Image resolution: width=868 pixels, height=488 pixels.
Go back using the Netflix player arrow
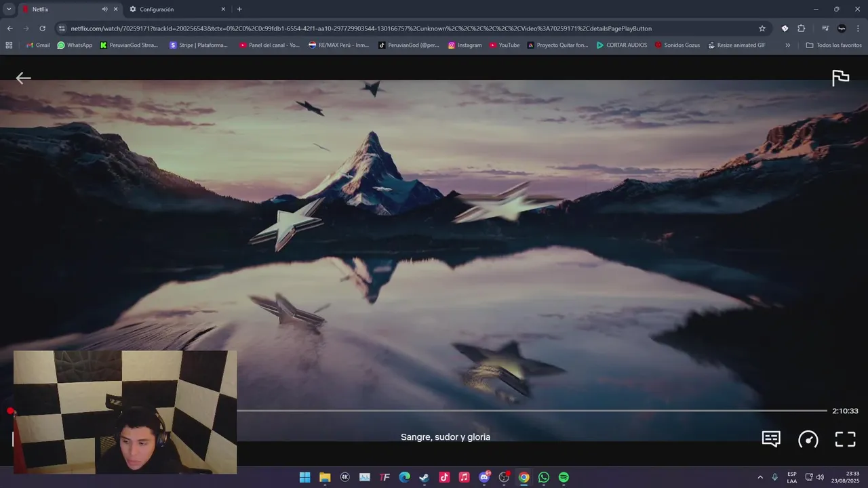(23, 78)
